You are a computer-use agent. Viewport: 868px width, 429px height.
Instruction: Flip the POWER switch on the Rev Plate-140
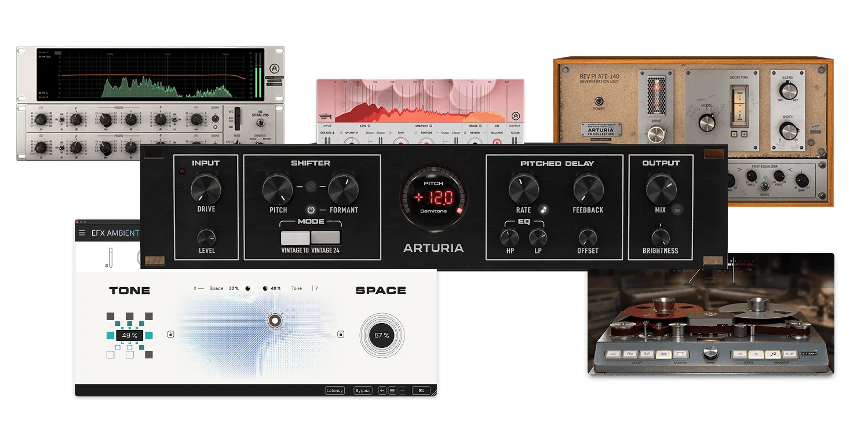click(x=598, y=101)
